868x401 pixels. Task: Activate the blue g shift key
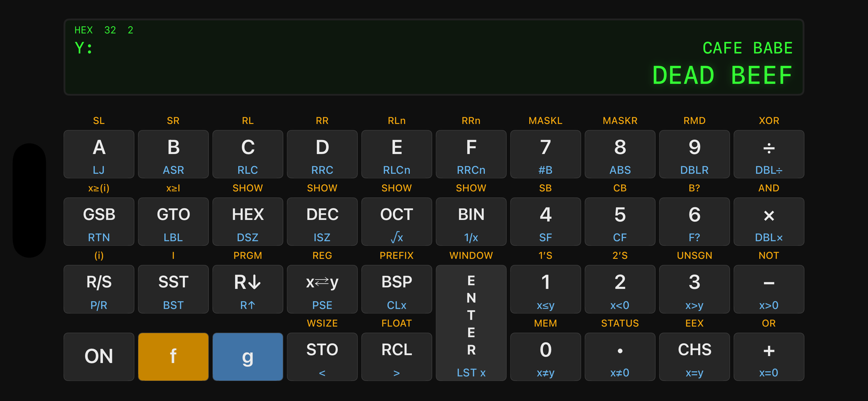click(x=248, y=356)
